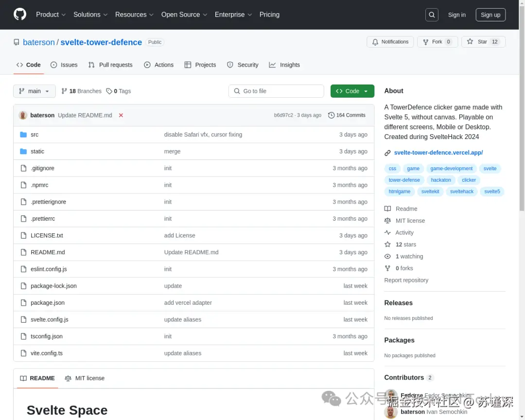
Task: Click commit hash b6d97c2
Action: 283,115
